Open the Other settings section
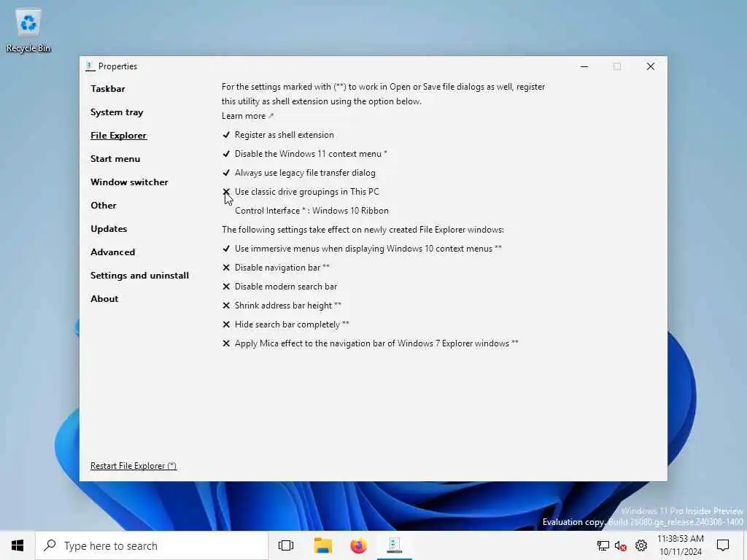The height and width of the screenshot is (560, 747). 104,205
